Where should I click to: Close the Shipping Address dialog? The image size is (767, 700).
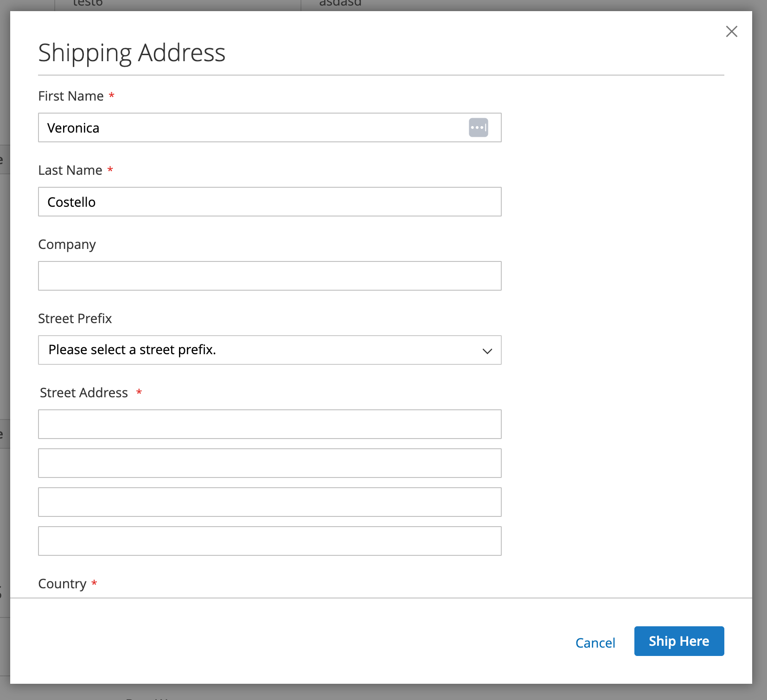(x=731, y=32)
